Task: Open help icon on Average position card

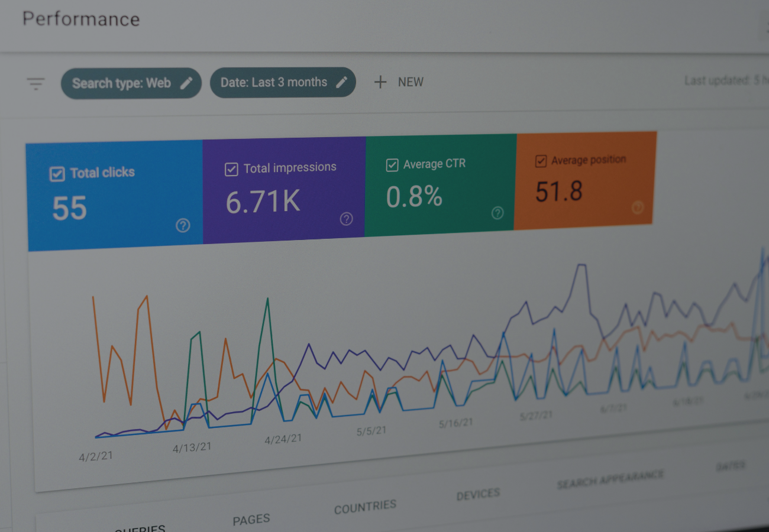Action: (637, 207)
